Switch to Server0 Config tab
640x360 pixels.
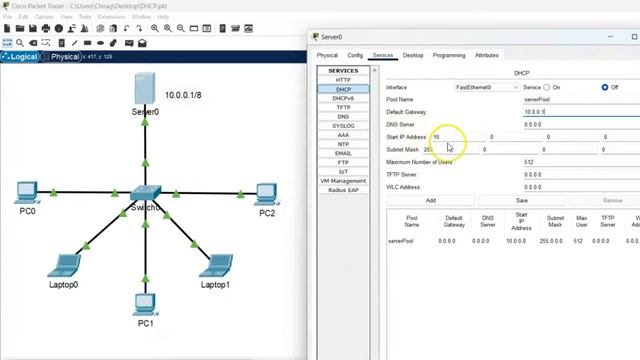tap(355, 55)
